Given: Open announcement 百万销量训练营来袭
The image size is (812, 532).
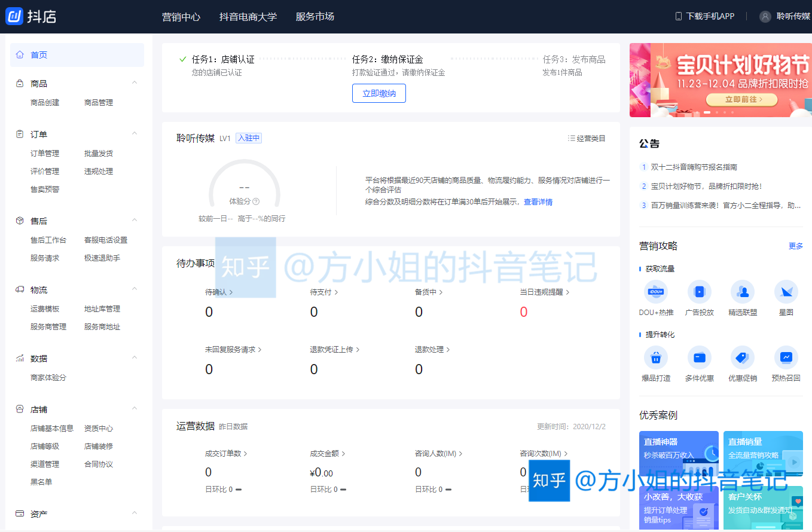Looking at the screenshot, I should click(726, 206).
